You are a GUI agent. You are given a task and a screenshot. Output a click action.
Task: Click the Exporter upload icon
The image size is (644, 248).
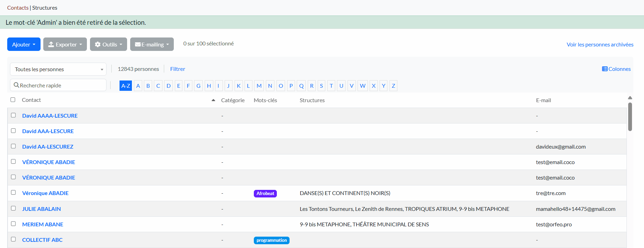tap(51, 44)
